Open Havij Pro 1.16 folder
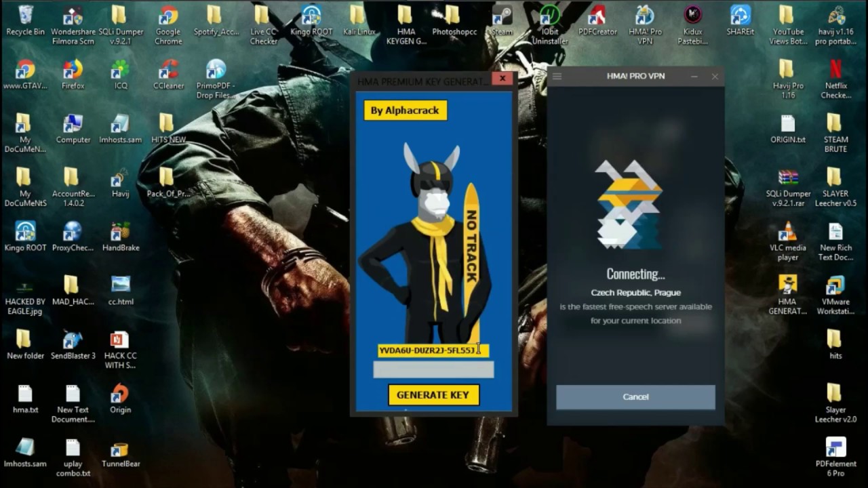Image resolution: width=868 pixels, height=488 pixels. coord(788,79)
